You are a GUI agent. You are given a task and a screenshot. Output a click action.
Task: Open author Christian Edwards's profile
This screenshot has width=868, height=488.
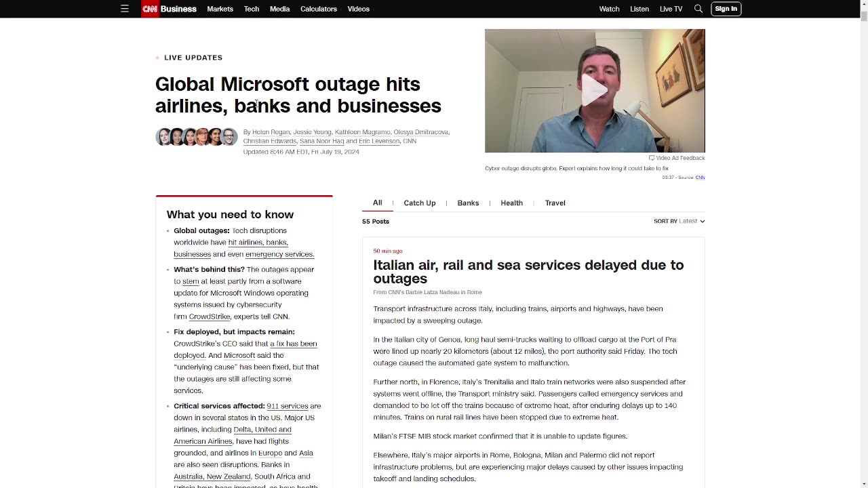270,141
